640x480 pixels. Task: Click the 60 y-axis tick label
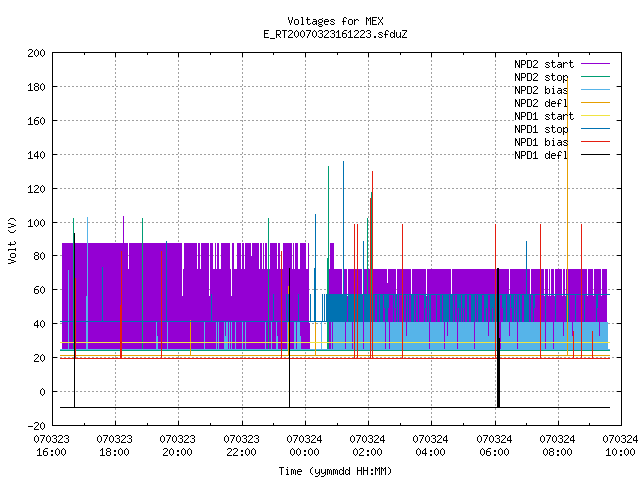tap(40, 290)
